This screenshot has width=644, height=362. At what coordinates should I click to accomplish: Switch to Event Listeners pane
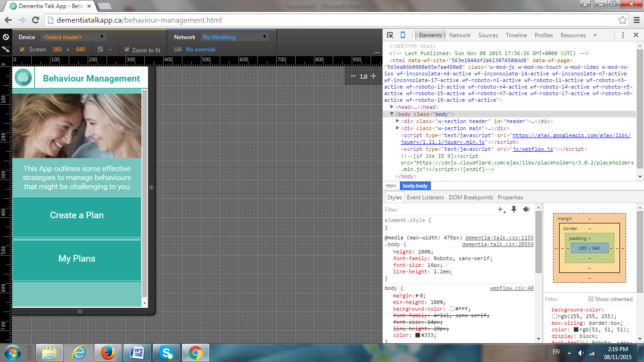tap(425, 197)
